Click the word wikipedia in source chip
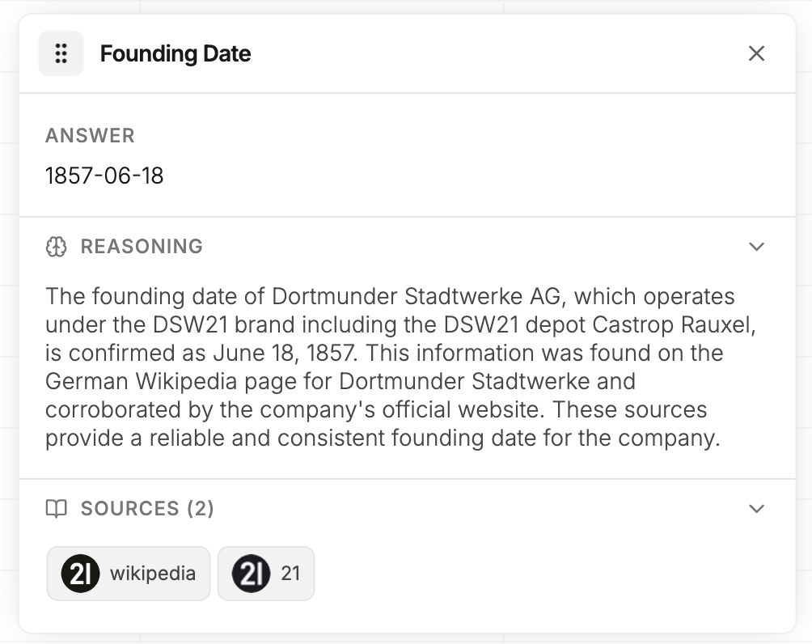Screen dimensions: 812x644 [x=153, y=574]
